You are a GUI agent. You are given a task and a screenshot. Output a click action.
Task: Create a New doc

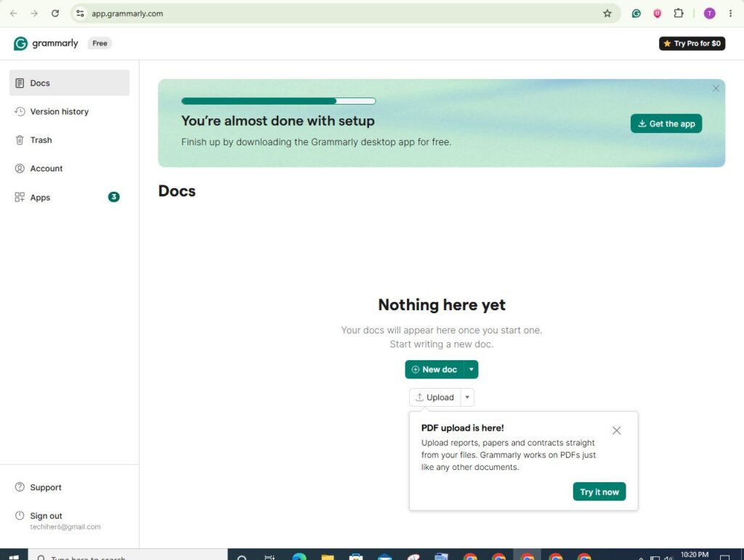(434, 370)
